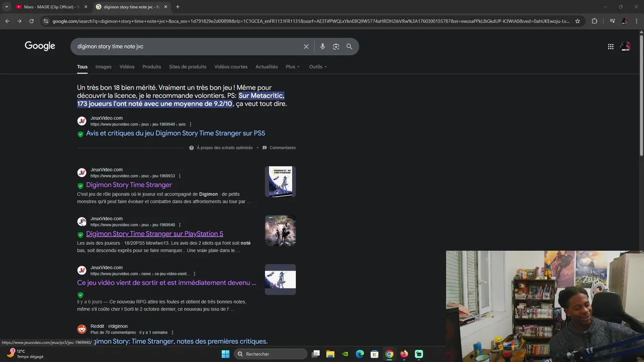Go to the Google logo homepage

click(40, 46)
